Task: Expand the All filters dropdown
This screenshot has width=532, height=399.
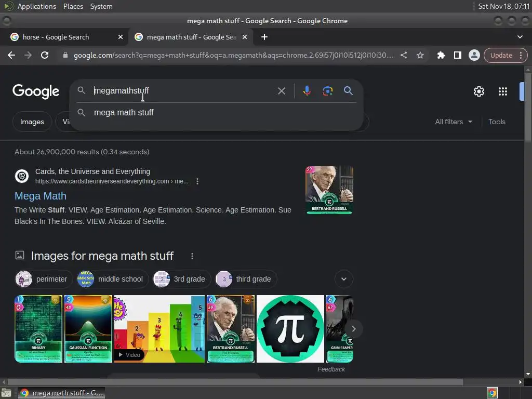Action: pos(453,122)
